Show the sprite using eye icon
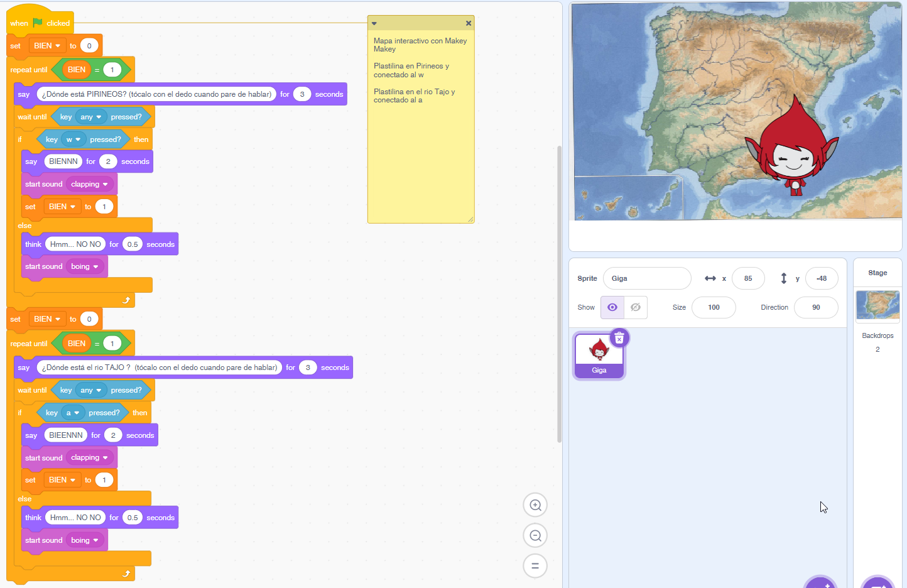 pos(612,307)
